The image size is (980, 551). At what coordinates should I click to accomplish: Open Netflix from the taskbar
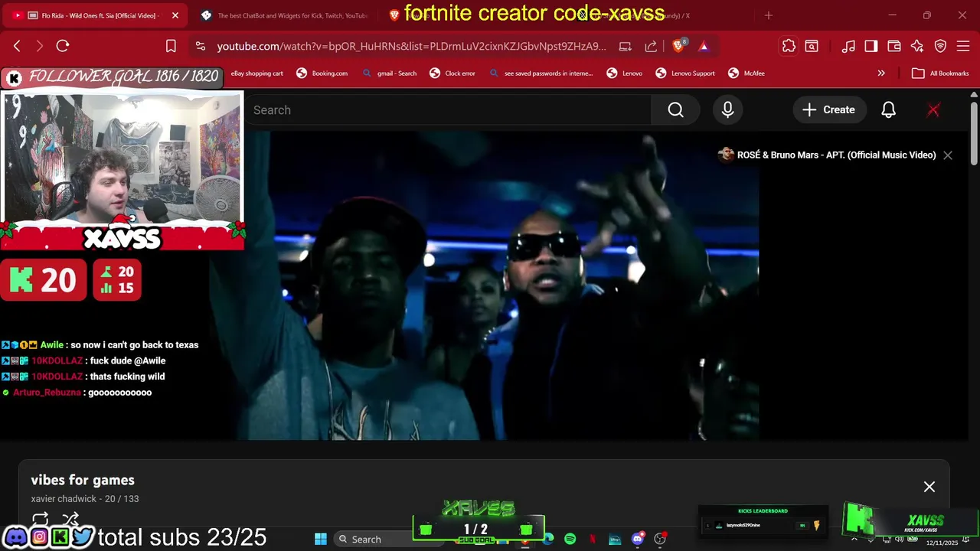[x=593, y=540]
